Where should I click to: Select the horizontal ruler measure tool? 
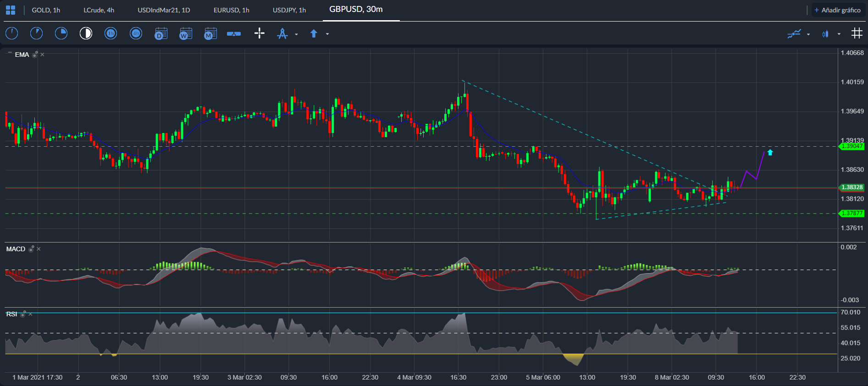click(x=234, y=34)
